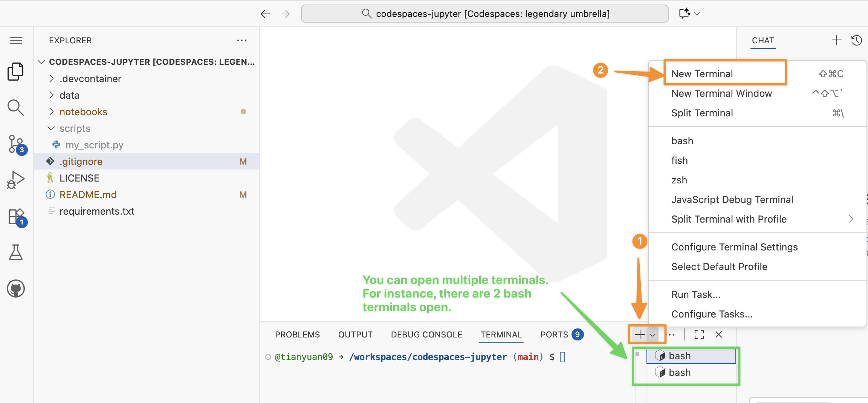Open the Explorer view in activity bar

tap(15, 72)
